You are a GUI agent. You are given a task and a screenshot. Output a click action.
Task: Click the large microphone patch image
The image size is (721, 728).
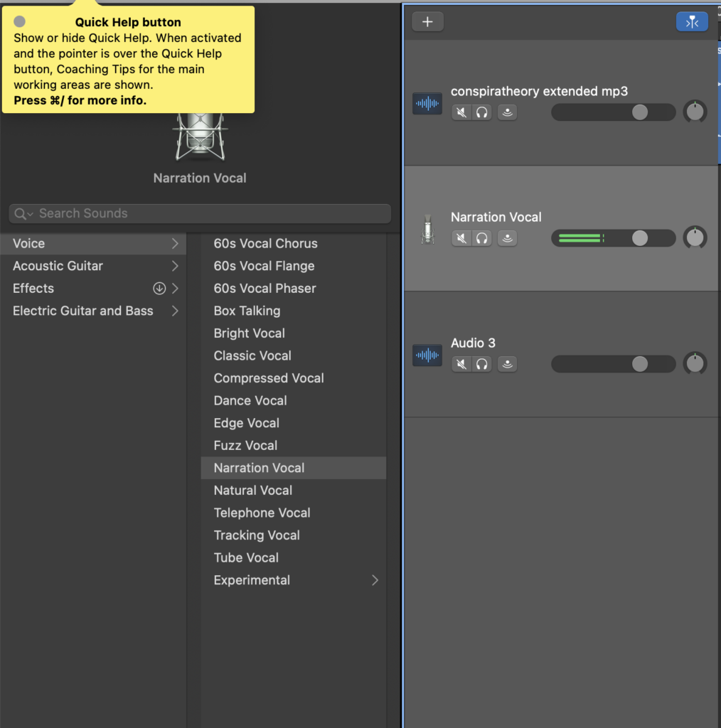(x=200, y=137)
